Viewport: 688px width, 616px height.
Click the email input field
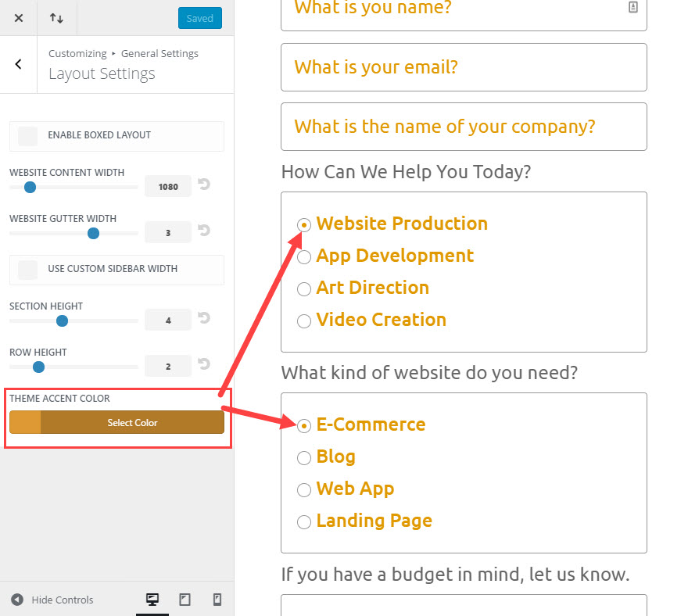click(464, 67)
